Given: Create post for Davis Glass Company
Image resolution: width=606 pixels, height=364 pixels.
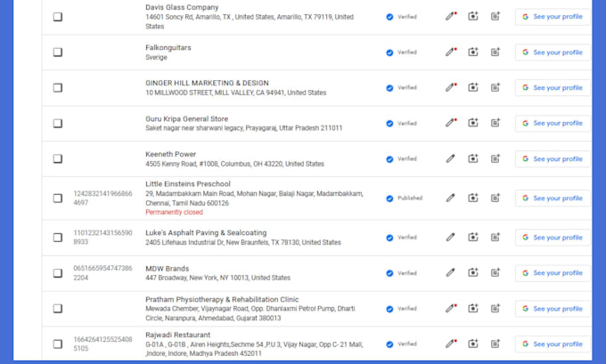Looking at the screenshot, I should [495, 16].
